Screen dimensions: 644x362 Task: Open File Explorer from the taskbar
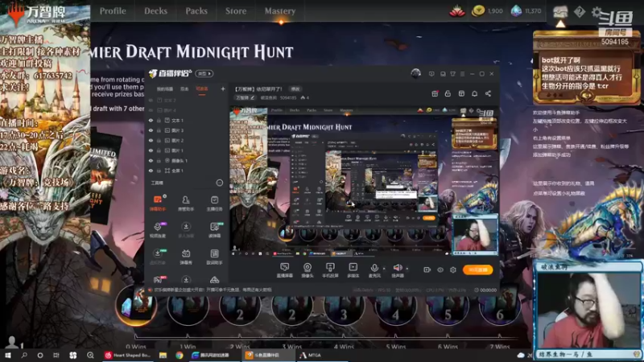(x=163, y=355)
